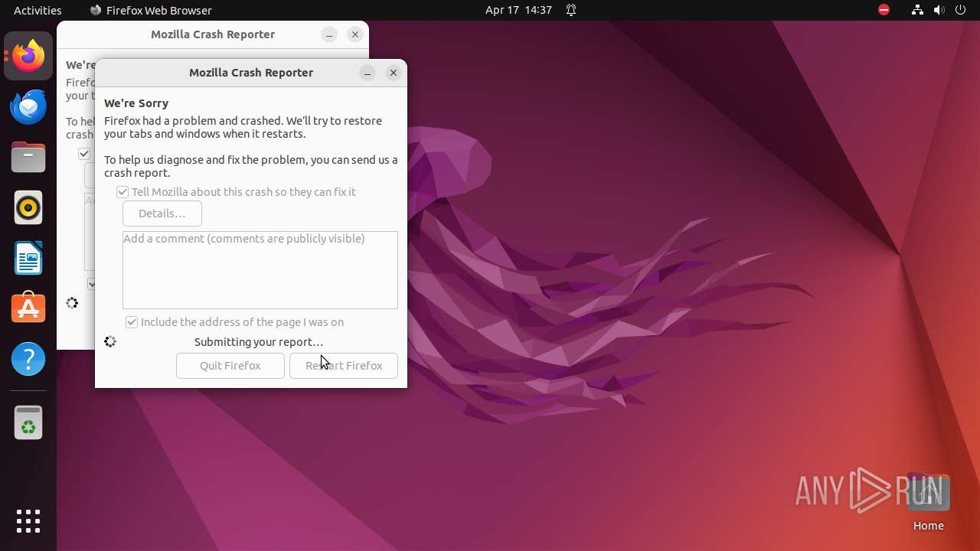Click the Restart Firefox button
Viewport: 980px width, 551px height.
point(344,366)
